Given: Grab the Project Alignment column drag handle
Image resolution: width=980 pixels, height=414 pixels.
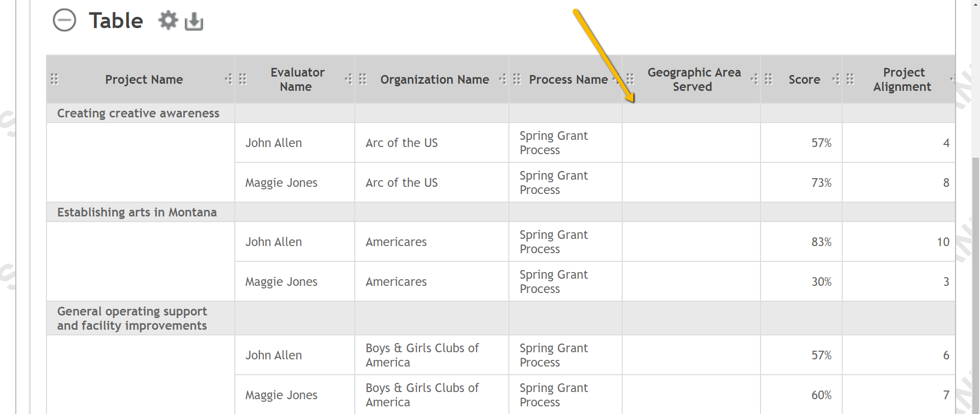Looking at the screenshot, I should (850, 79).
